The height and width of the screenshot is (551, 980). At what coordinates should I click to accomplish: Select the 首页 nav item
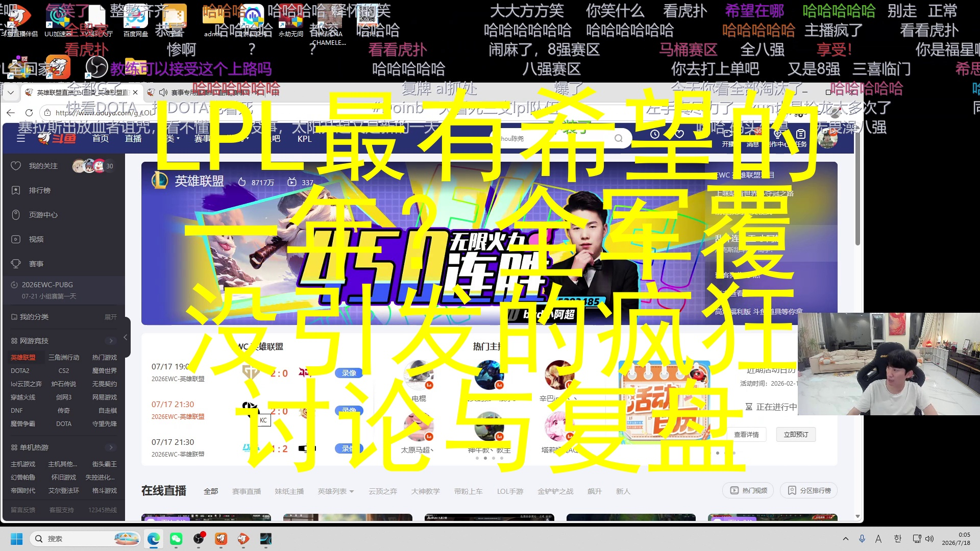(x=101, y=138)
